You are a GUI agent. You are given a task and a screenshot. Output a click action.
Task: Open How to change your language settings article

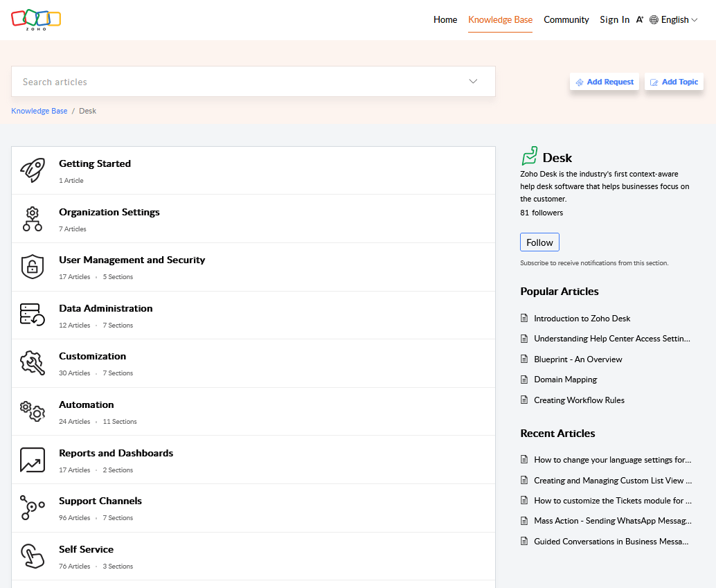pos(612,460)
